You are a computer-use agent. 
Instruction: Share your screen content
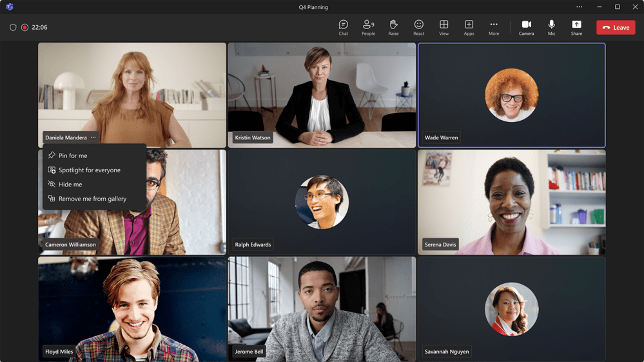tap(576, 28)
